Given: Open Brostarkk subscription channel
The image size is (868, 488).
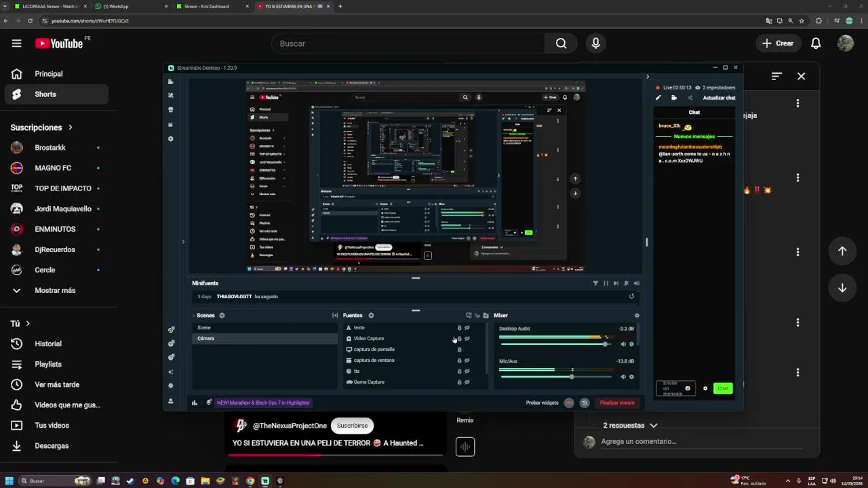Looking at the screenshot, I should pos(56,148).
